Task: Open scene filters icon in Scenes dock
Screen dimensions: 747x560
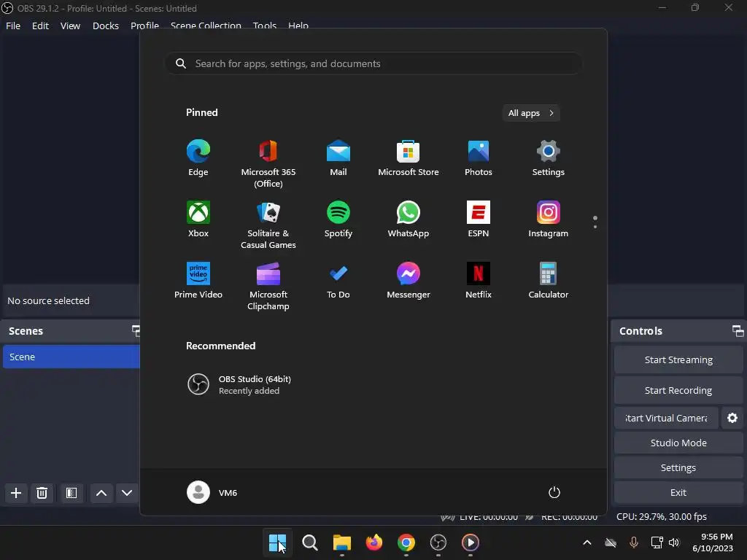Action: pyautogui.click(x=71, y=493)
